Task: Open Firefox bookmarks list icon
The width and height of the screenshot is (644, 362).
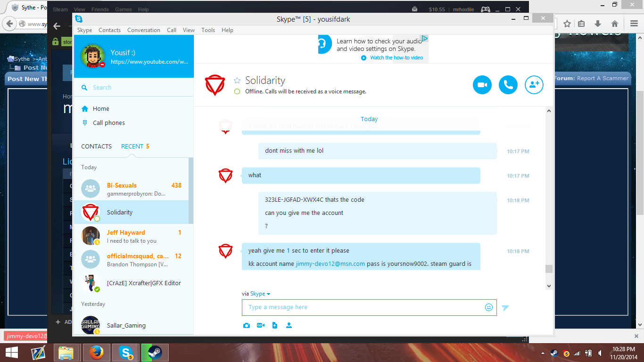Action: (581, 24)
